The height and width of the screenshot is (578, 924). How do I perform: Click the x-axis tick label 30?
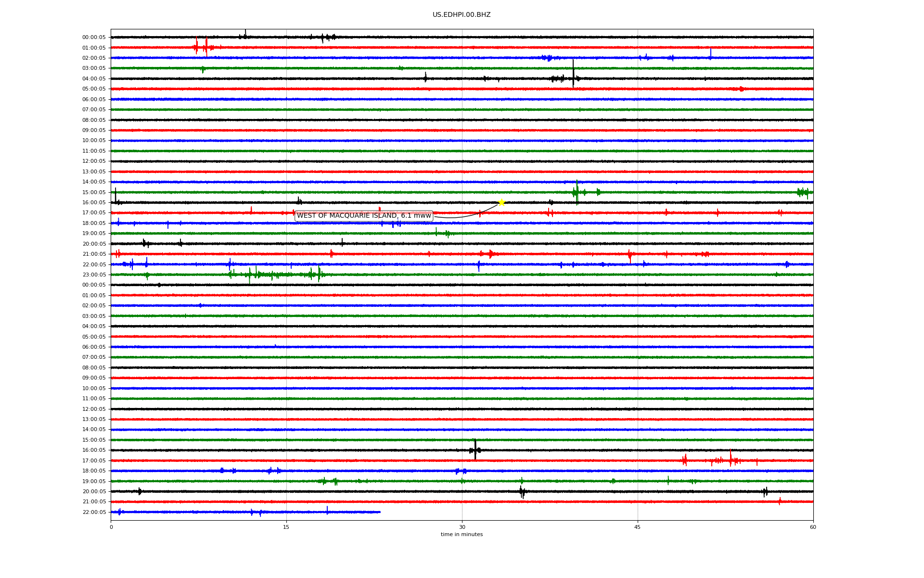point(462,527)
